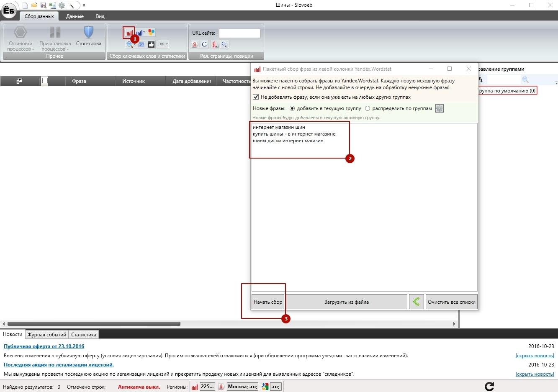Open a project via the folder icon

tap(34, 5)
